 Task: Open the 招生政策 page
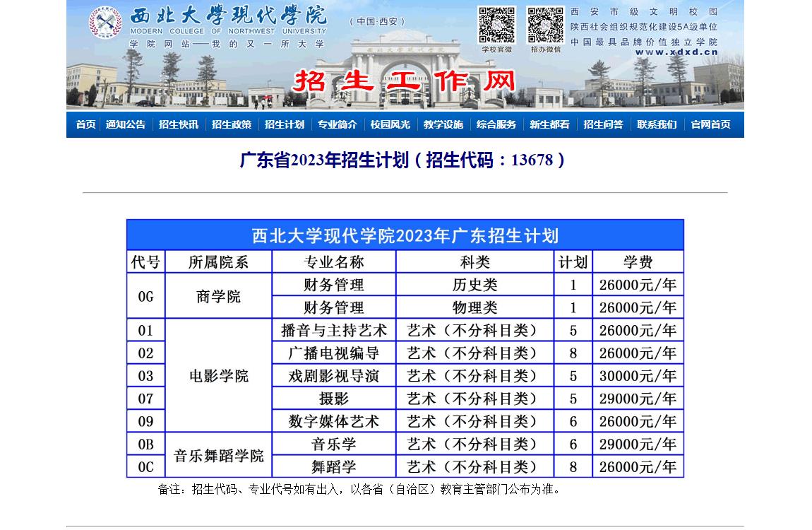point(232,124)
